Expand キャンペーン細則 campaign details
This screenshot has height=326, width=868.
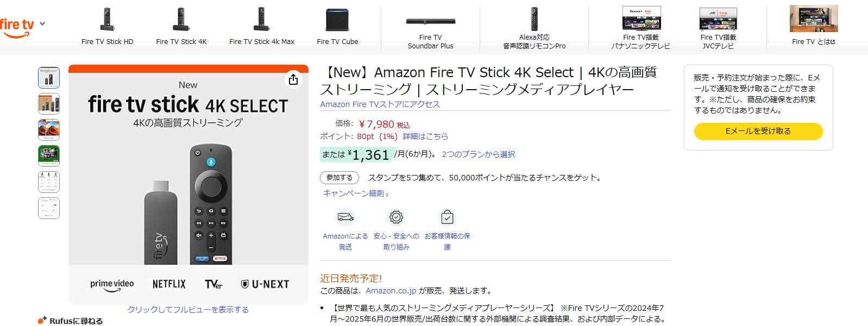356,193
